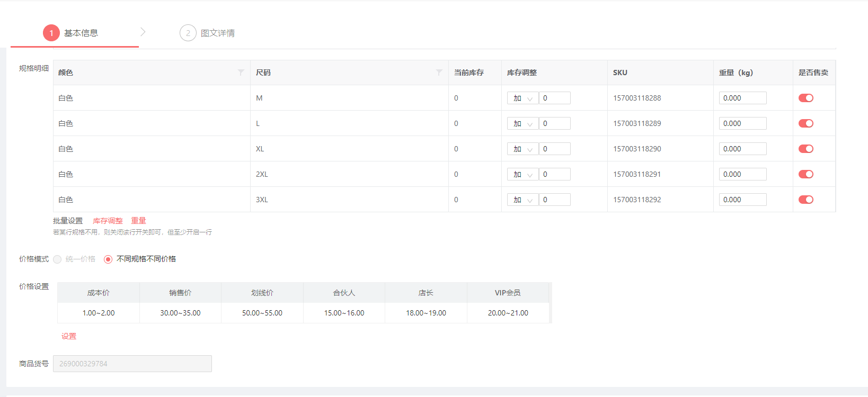This screenshot has height=397, width=868.
Task: Click the 重量 batch setting link
Action: tap(138, 221)
